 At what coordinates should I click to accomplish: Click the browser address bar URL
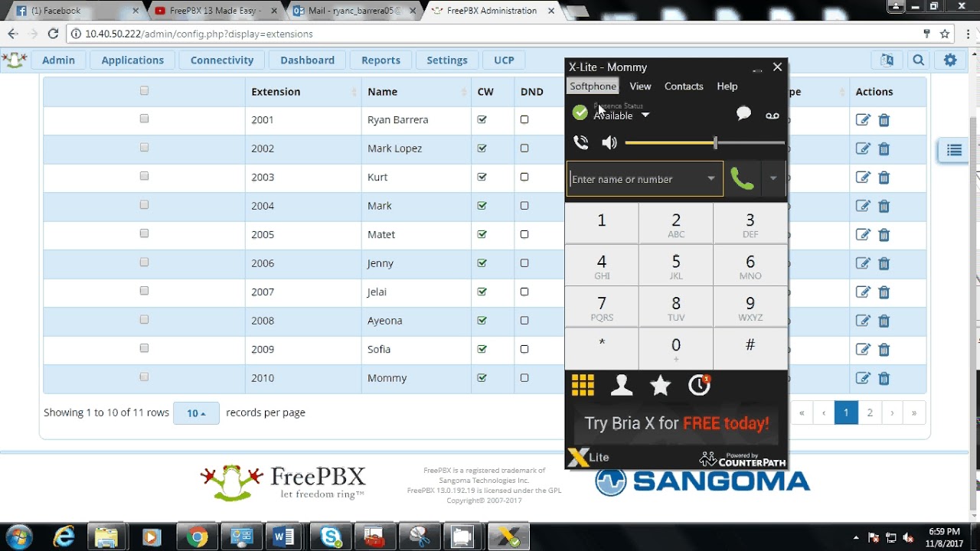coord(199,34)
